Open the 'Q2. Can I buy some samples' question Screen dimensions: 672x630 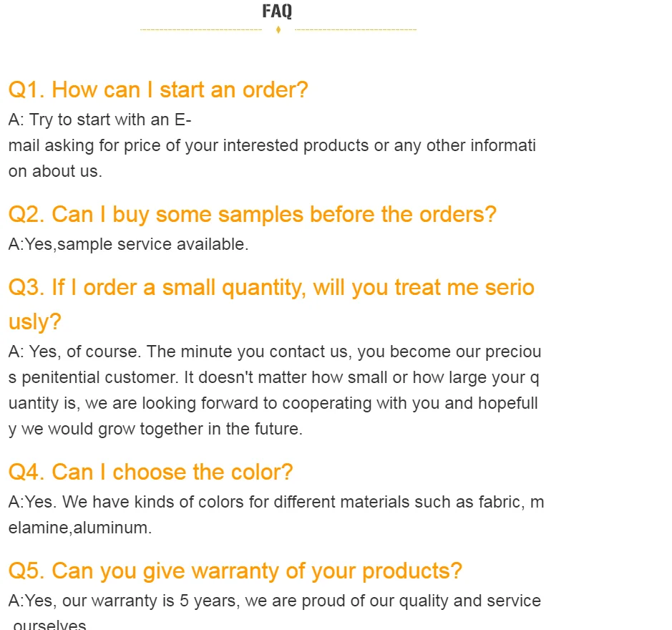pyautogui.click(x=252, y=215)
